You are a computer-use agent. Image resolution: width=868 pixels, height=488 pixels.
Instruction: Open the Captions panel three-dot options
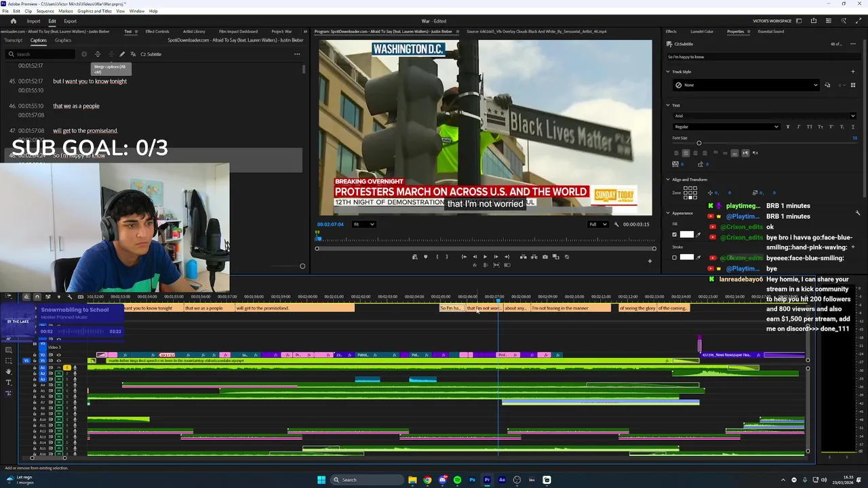297,54
